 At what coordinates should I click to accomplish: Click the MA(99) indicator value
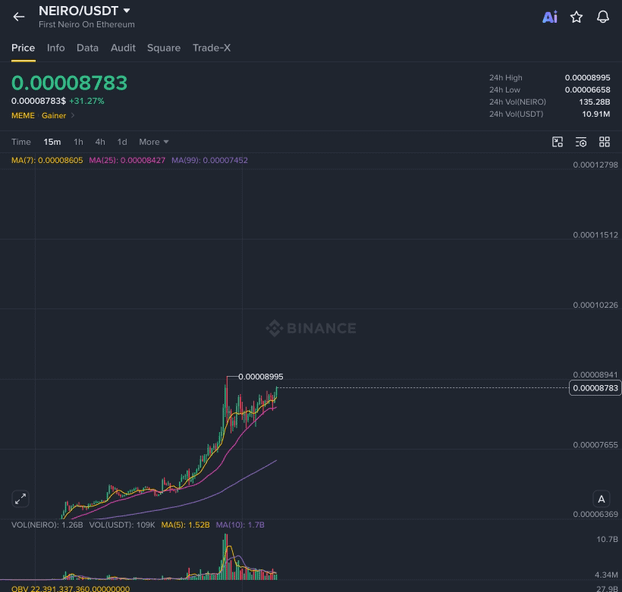coord(209,160)
